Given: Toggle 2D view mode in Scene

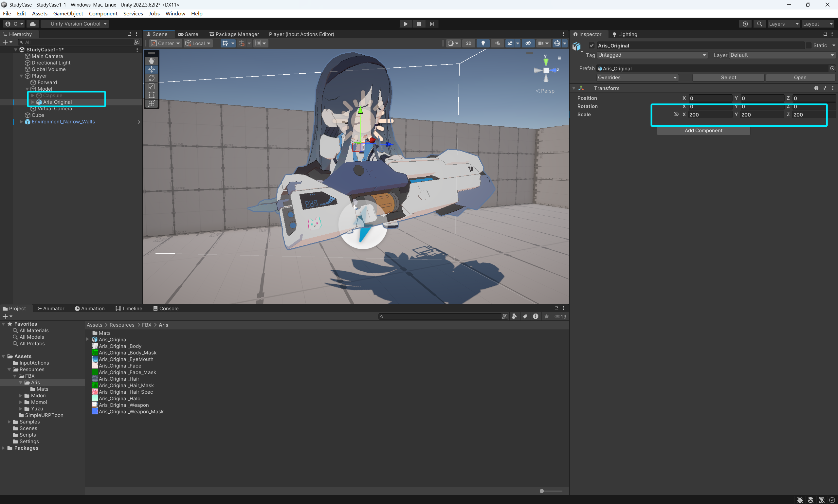Looking at the screenshot, I should coord(468,43).
